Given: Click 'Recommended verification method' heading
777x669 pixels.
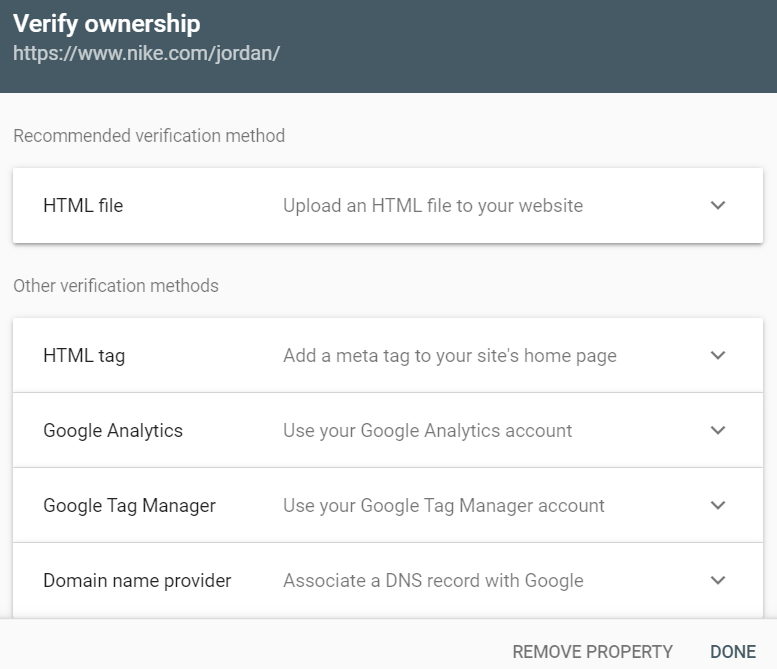Looking at the screenshot, I should click(x=149, y=136).
